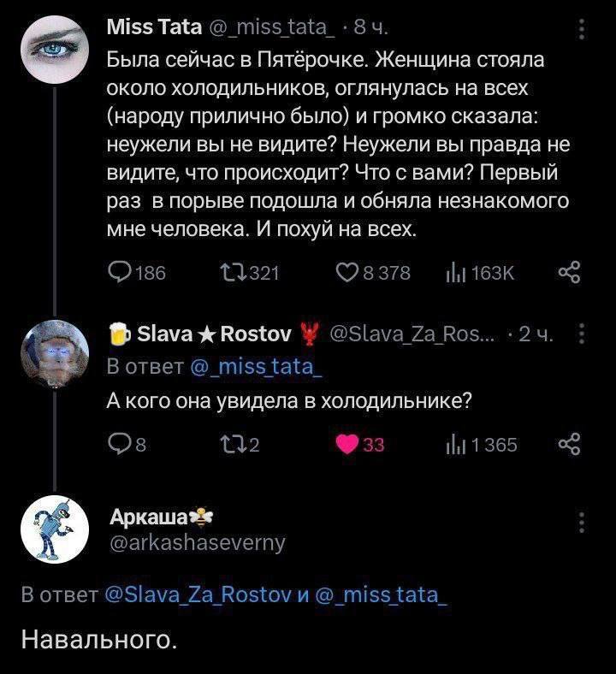Like the Miss Tata tweet
The image size is (616, 674).
click(347, 273)
